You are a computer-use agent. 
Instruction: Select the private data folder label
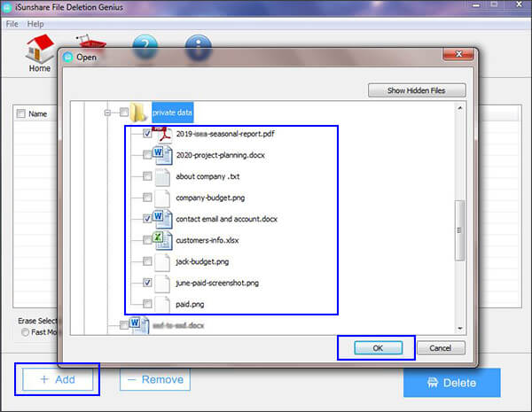[172, 113]
